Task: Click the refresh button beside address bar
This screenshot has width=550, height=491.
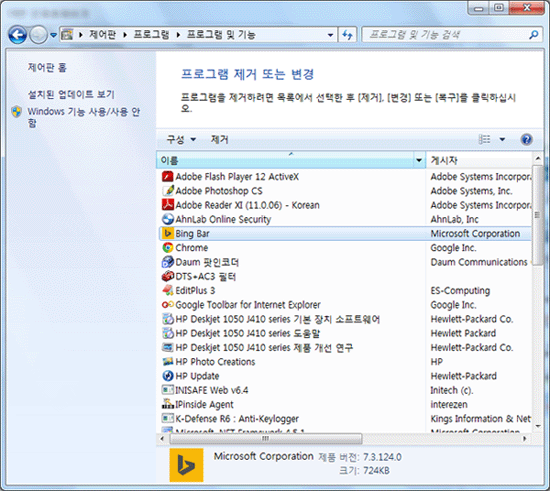Action: tap(347, 35)
